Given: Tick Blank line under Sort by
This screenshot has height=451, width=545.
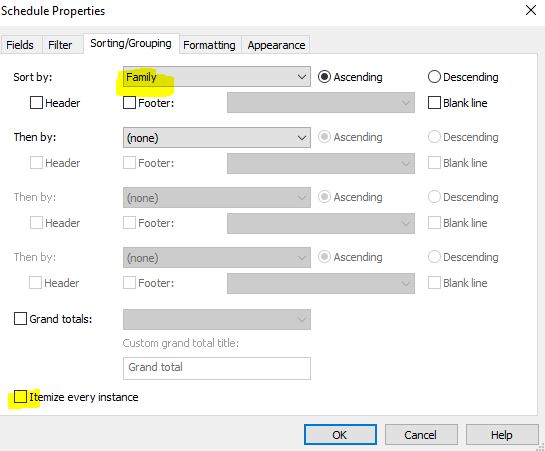Looking at the screenshot, I should pos(434,102).
